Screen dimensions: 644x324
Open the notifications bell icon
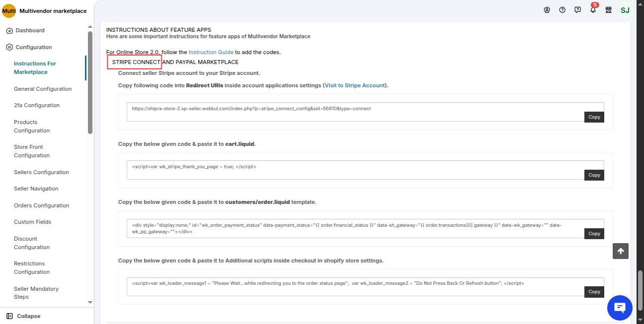593,10
